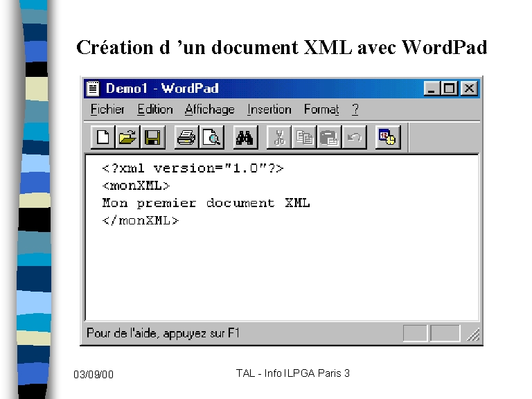
Task: Open the Format menu
Action: click(321, 109)
